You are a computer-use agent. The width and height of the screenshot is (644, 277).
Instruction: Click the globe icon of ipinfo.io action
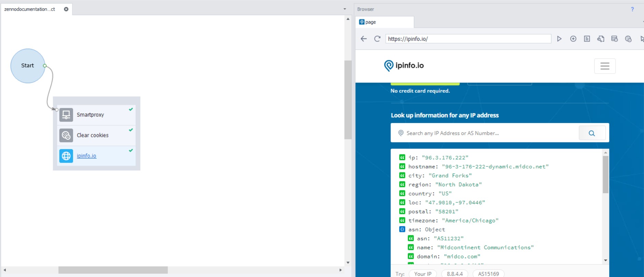66,156
